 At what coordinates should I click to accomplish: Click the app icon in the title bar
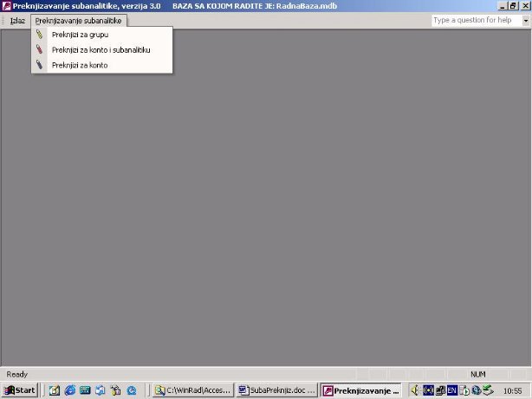(x=6, y=6)
